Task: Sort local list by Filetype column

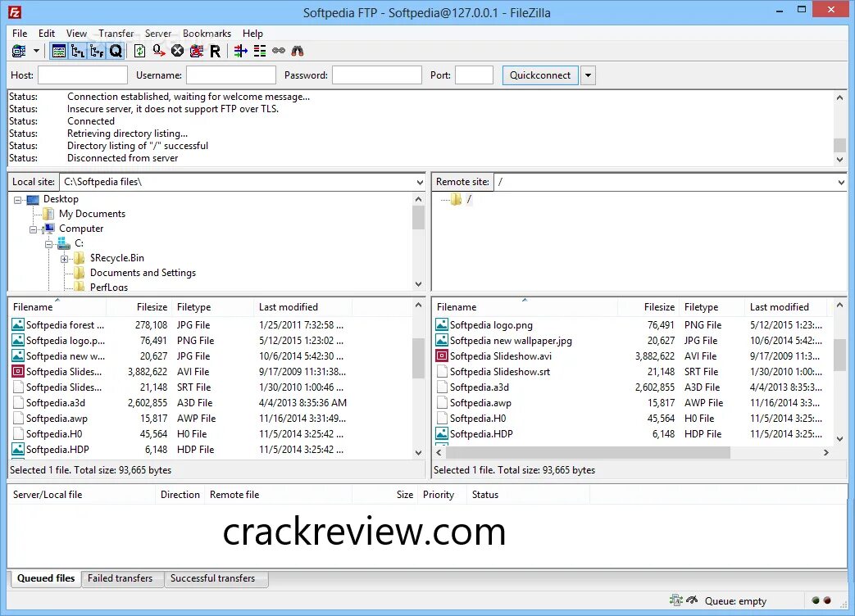Action: point(212,307)
